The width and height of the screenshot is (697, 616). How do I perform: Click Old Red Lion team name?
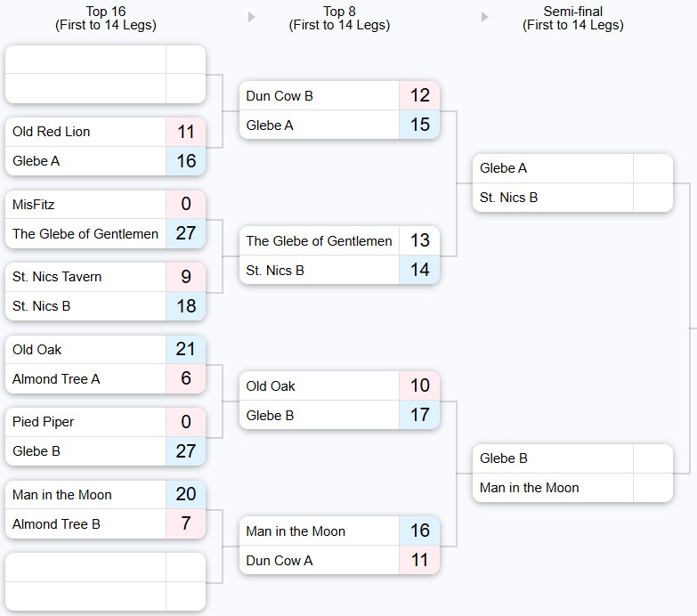tap(52, 132)
